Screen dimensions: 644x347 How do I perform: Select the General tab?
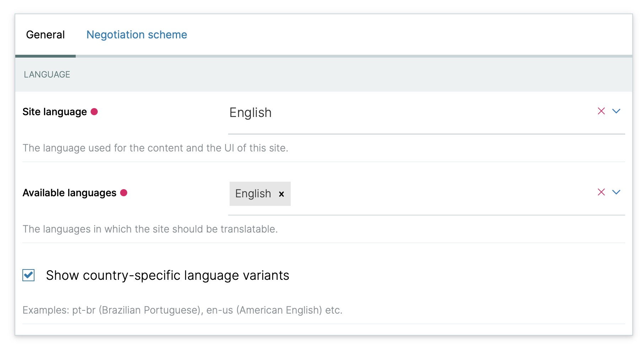click(x=45, y=35)
